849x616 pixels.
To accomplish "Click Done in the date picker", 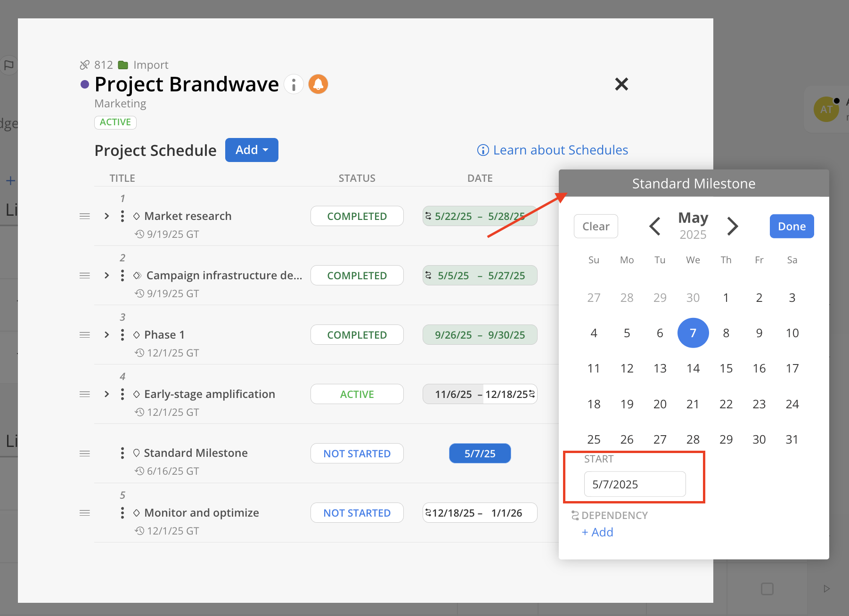I will pyautogui.click(x=792, y=227).
